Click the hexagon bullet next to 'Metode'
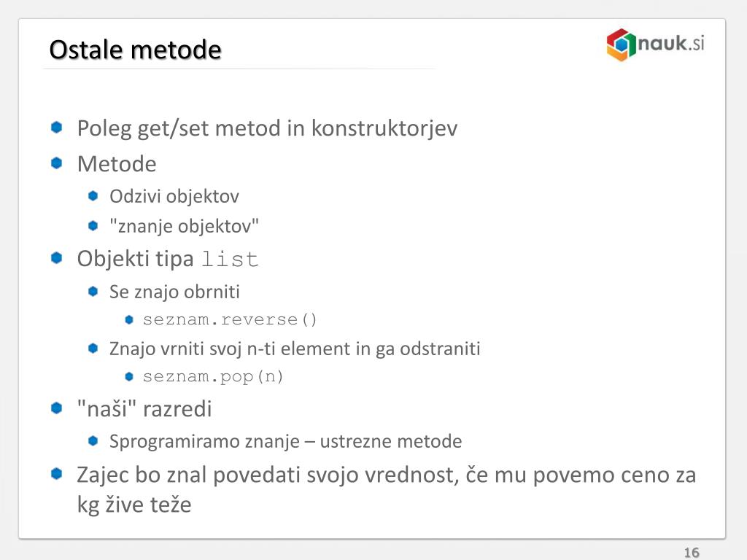The width and height of the screenshot is (747, 560). pos(57,163)
